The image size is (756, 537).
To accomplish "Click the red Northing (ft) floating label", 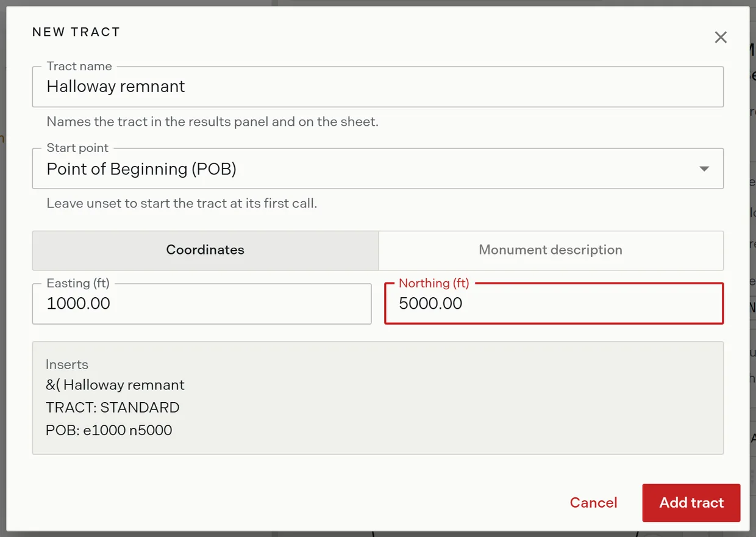I will click(x=433, y=283).
